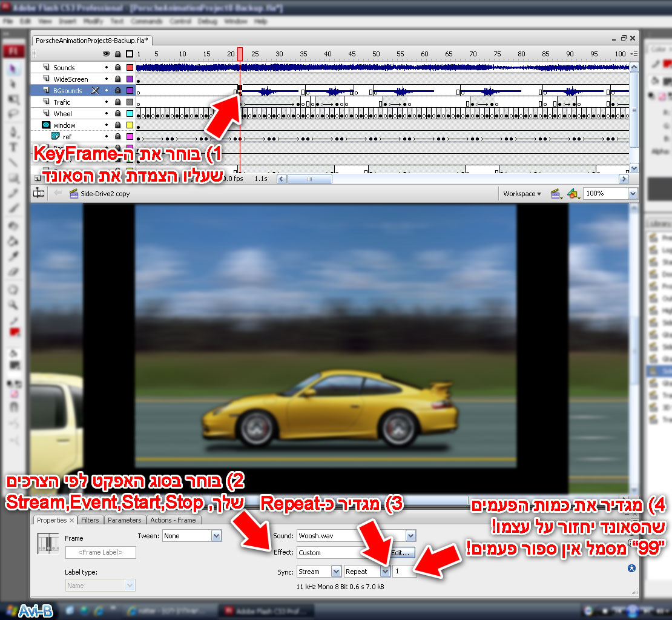672x620 pixels.
Task: Click the Side-Drive2 copy scene icon
Action: coord(74,194)
